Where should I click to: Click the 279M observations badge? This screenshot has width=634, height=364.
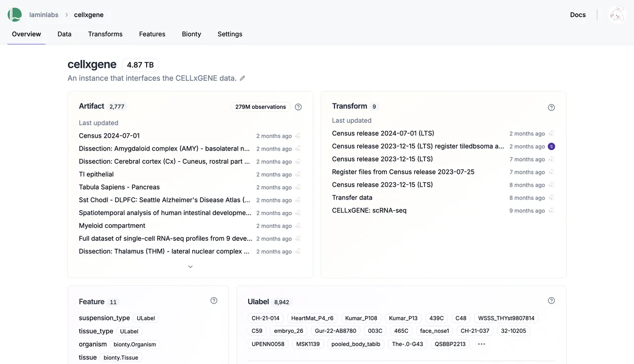pyautogui.click(x=261, y=107)
